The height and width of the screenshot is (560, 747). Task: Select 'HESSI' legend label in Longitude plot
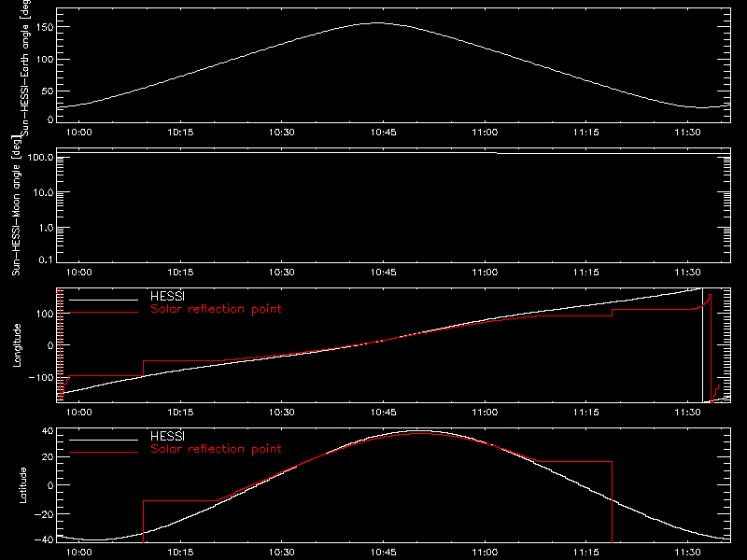pyautogui.click(x=167, y=296)
